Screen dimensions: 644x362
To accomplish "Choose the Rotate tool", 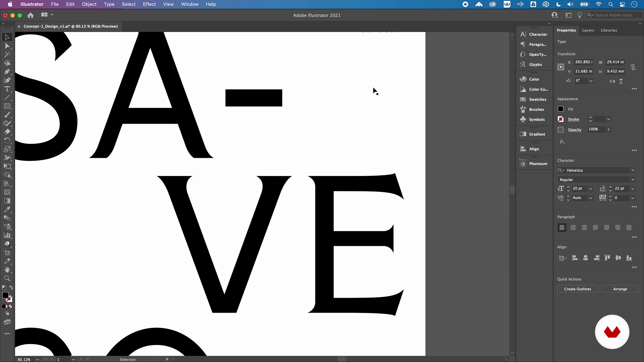I will tap(7, 140).
